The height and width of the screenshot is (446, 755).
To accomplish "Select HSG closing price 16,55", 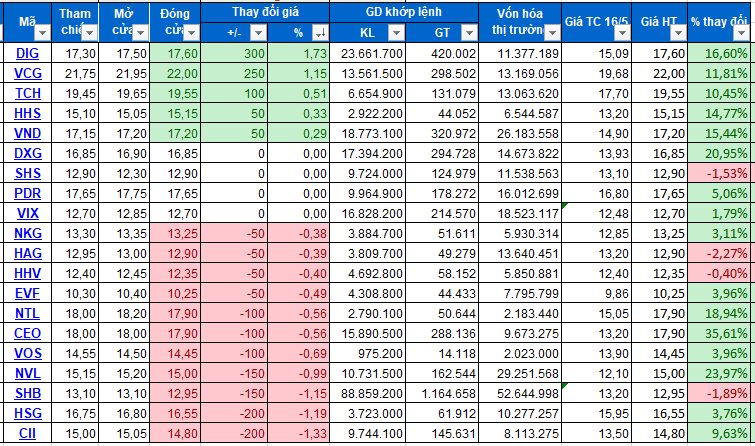I will 175,413.
